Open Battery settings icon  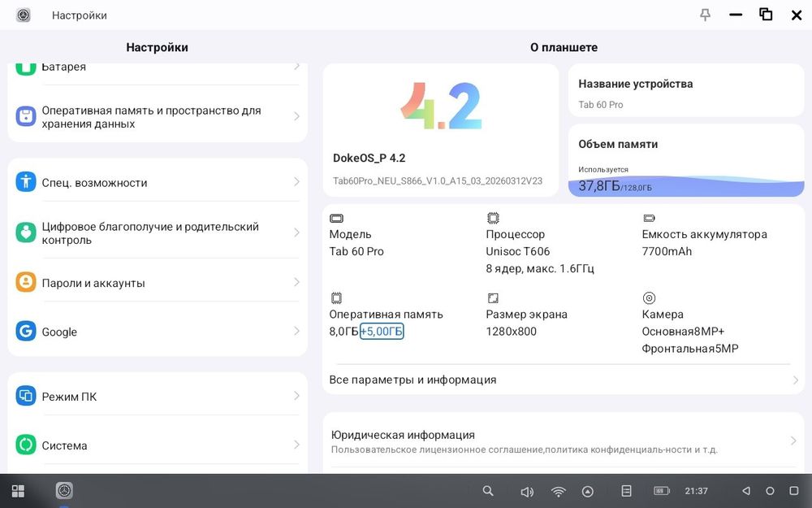[x=25, y=69]
